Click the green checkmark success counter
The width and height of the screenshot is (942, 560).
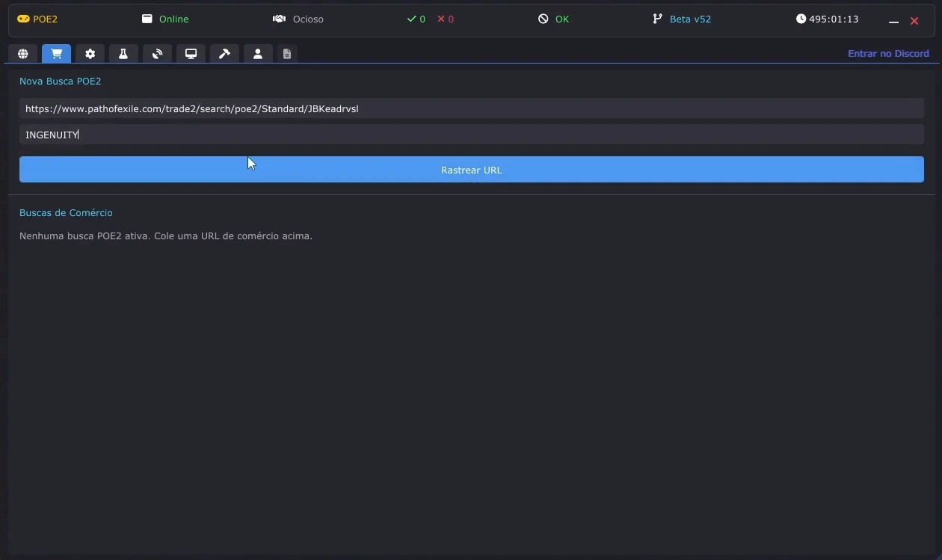[416, 19]
